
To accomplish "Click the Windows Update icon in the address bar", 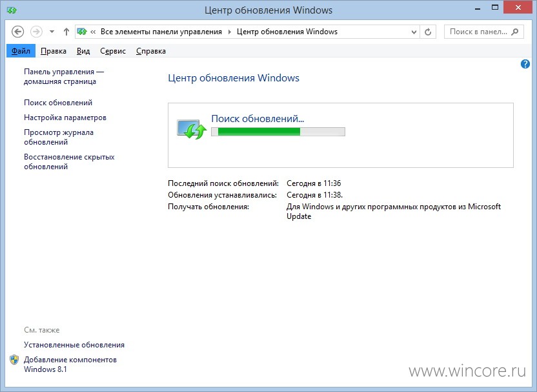I will [82, 32].
